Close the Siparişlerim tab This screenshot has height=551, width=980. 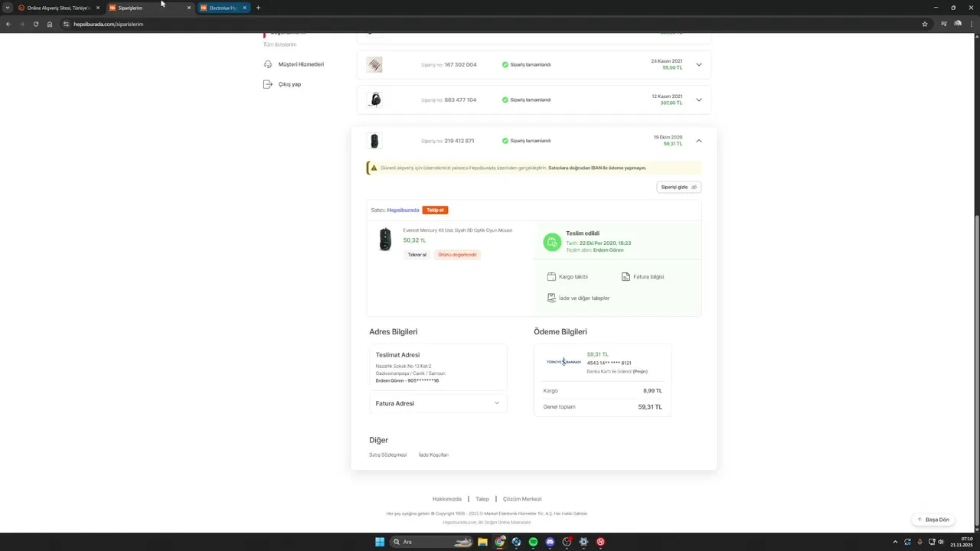189,8
